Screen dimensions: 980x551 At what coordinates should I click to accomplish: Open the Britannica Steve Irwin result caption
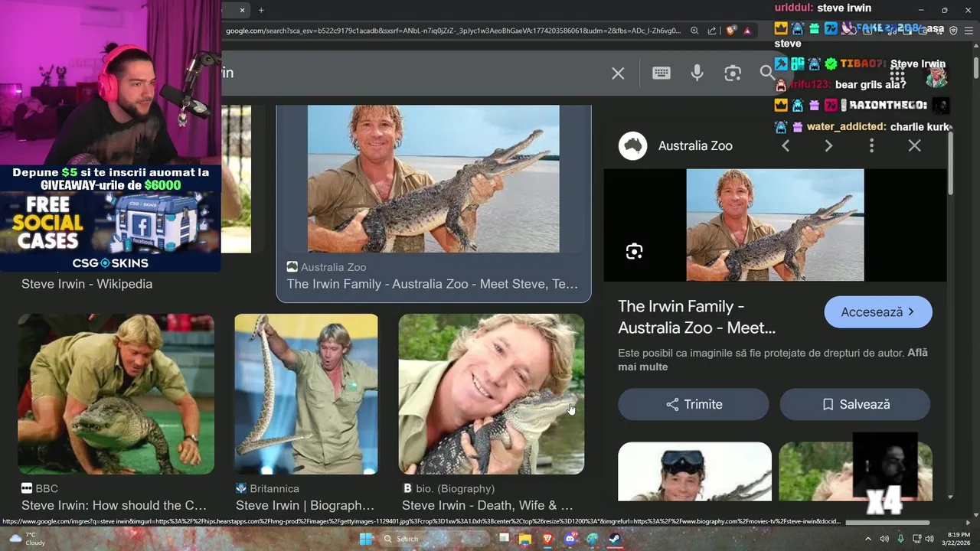point(305,505)
